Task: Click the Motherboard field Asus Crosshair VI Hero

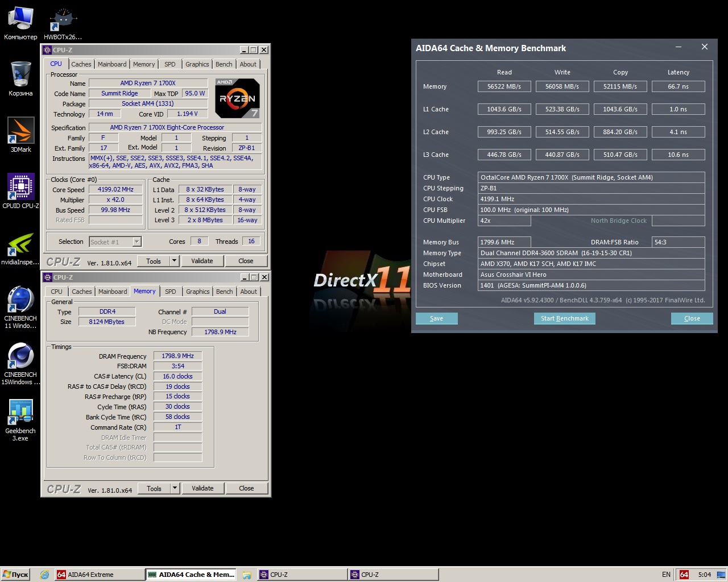Action: click(591, 275)
